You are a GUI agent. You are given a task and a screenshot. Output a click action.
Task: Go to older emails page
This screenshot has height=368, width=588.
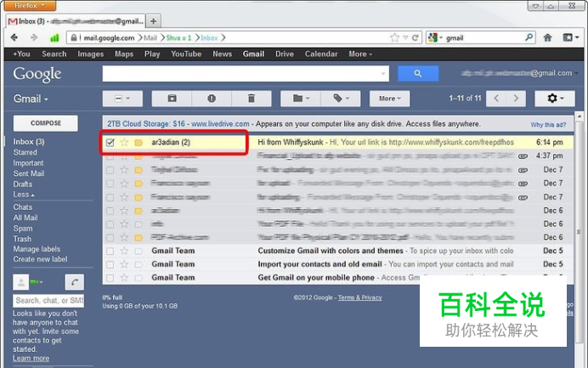tap(516, 99)
